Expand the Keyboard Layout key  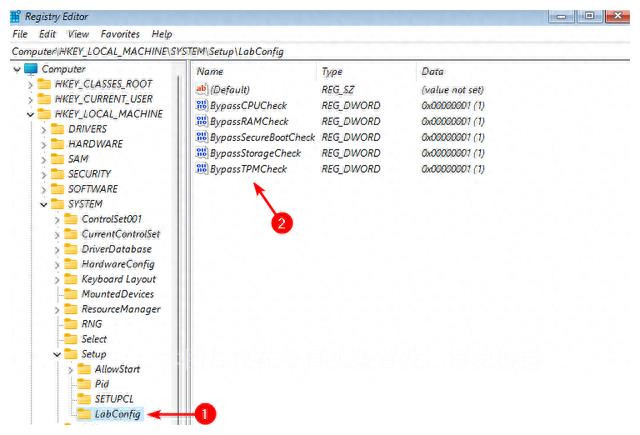[x=57, y=280]
